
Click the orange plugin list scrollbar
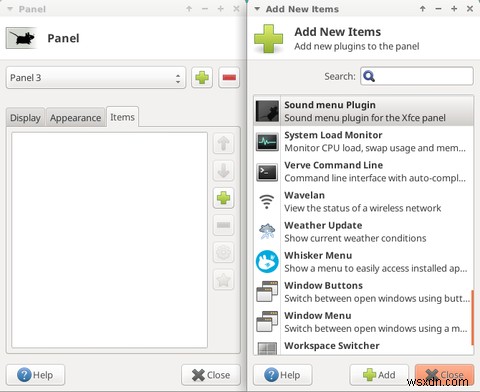[472, 317]
